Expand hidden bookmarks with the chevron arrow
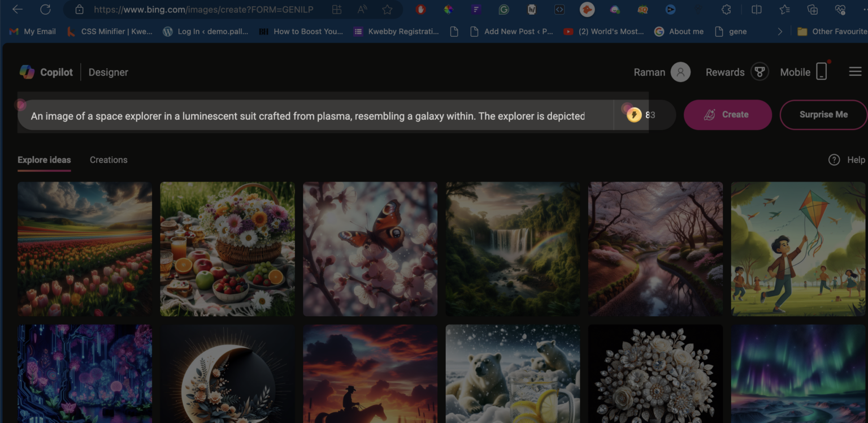Screen dimensions: 868x423 click(779, 31)
